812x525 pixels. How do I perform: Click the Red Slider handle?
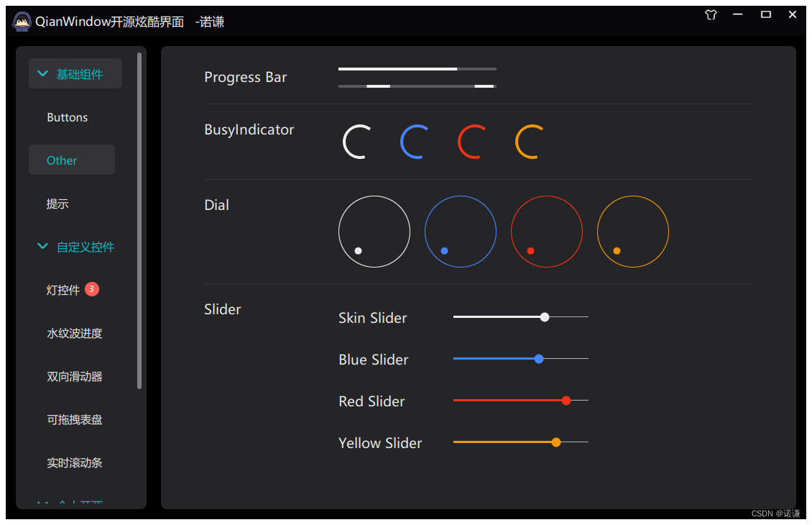click(x=566, y=400)
